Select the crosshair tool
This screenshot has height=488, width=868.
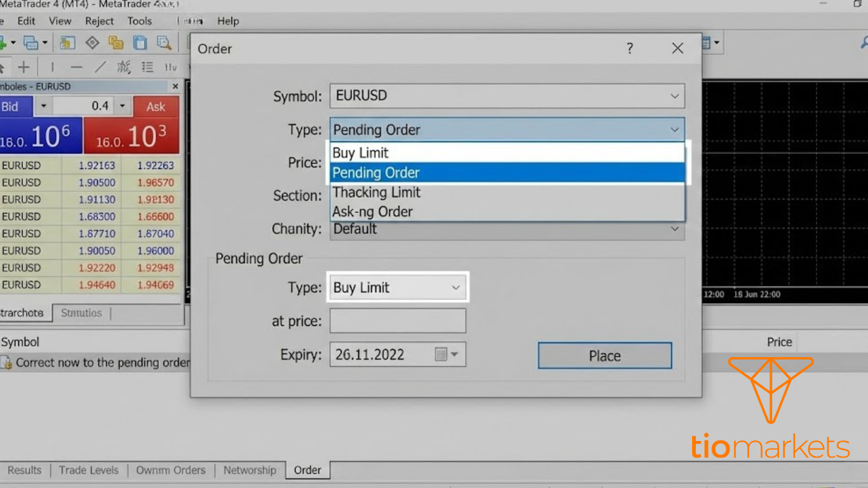pos(24,66)
